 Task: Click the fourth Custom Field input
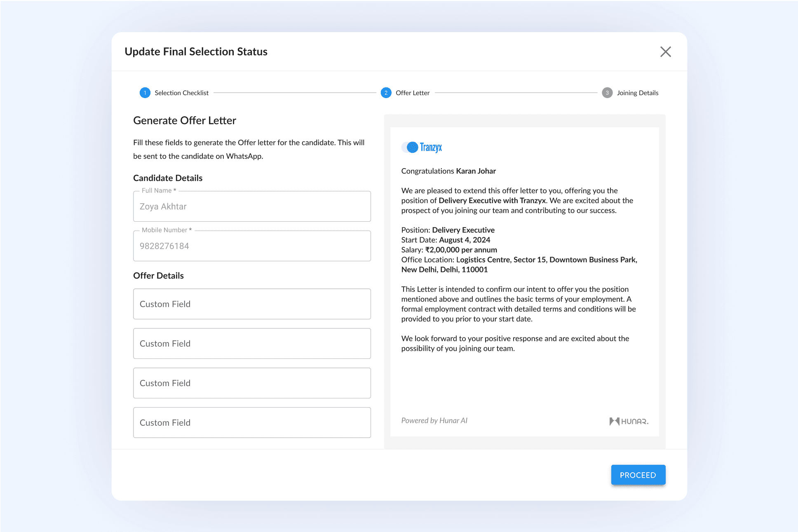point(252,423)
